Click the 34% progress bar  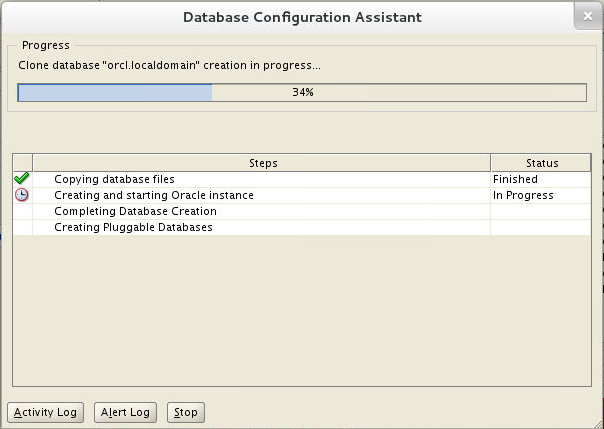coord(302,92)
